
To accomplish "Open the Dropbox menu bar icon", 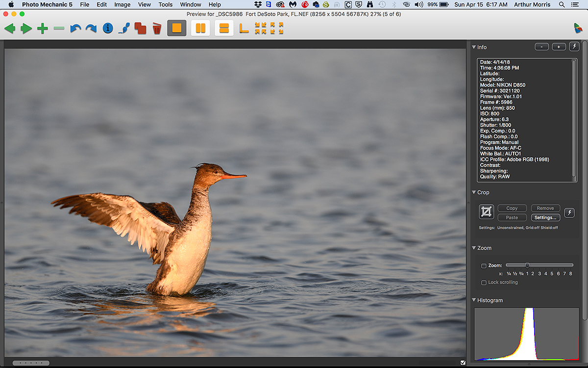I will [258, 4].
